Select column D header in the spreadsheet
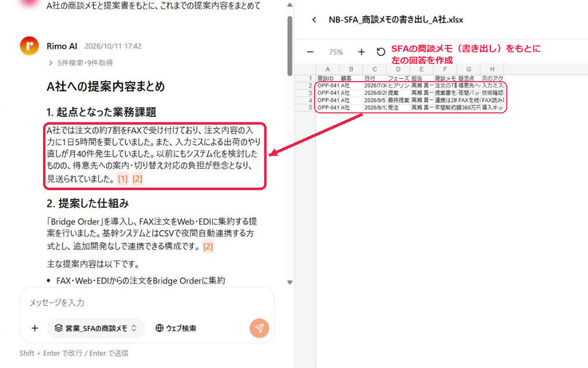588x368 pixels. (398, 70)
